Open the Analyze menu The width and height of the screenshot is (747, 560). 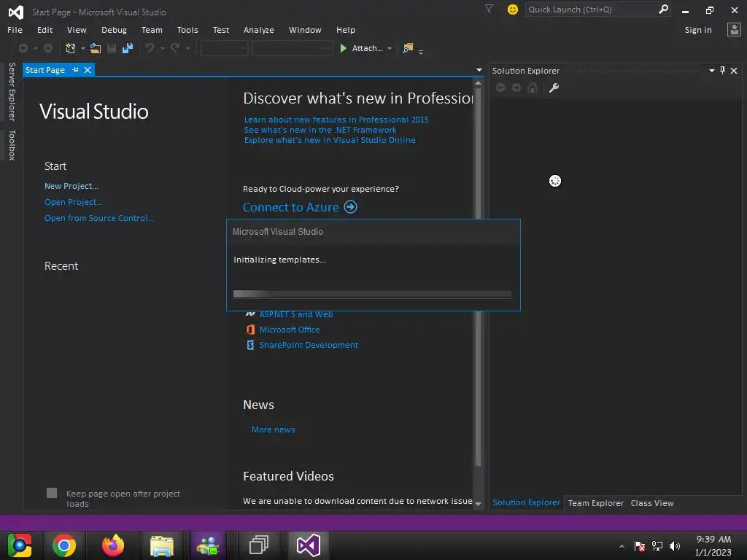[259, 29]
